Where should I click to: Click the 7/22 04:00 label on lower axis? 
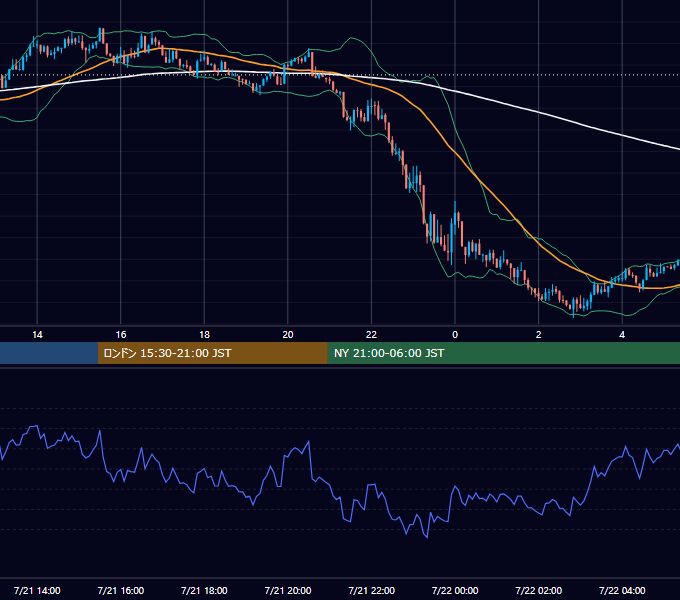622,590
